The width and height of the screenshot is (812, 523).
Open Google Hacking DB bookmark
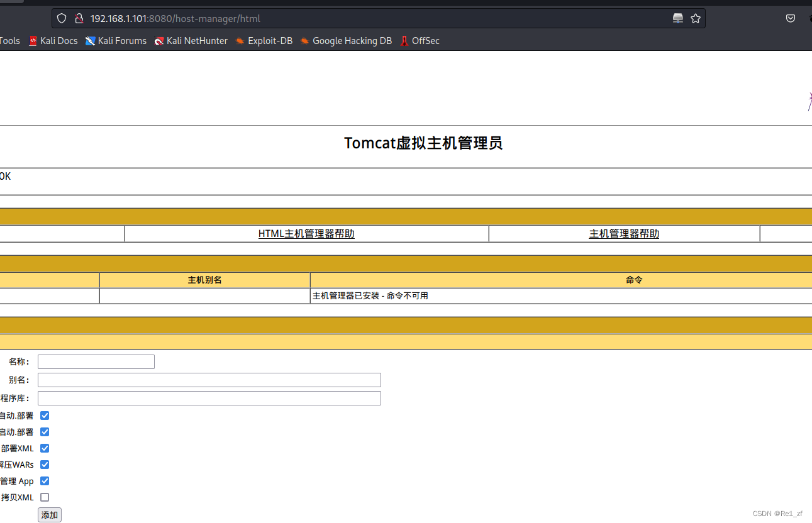coord(346,41)
